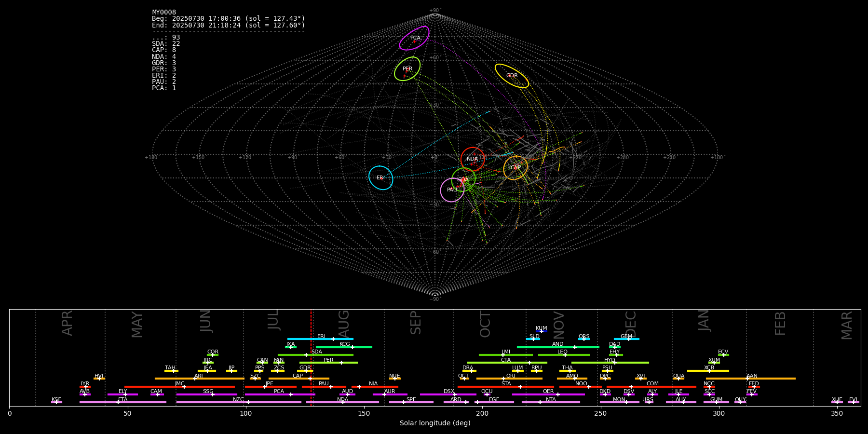Click the 'Solar longitude (deg)' axis label
The image size is (868, 434).
click(x=435, y=423)
